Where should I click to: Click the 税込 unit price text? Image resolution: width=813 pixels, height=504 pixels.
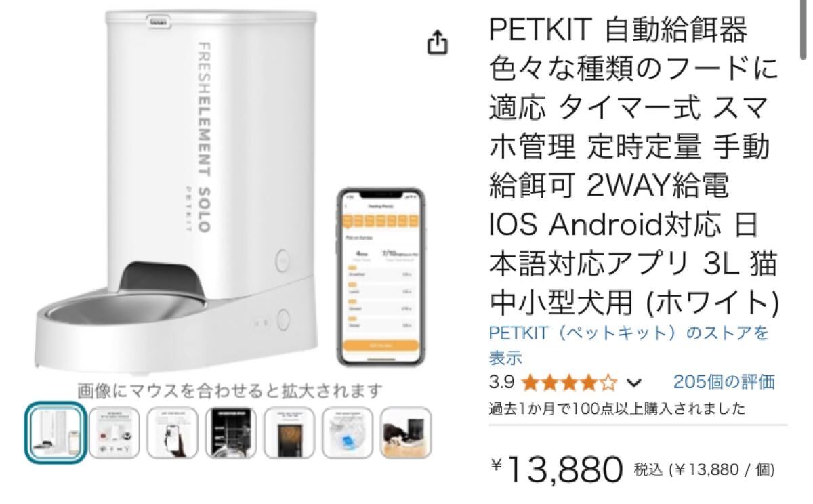(x=705, y=469)
